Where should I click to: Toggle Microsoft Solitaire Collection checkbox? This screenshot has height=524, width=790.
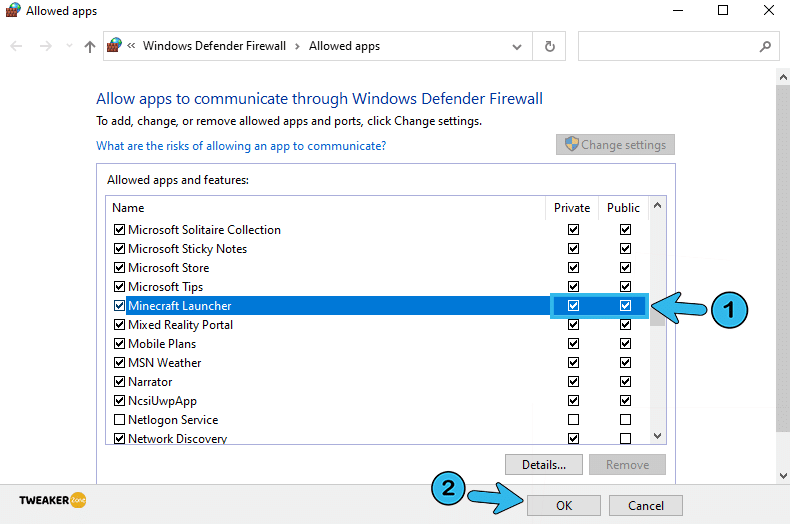click(x=119, y=230)
